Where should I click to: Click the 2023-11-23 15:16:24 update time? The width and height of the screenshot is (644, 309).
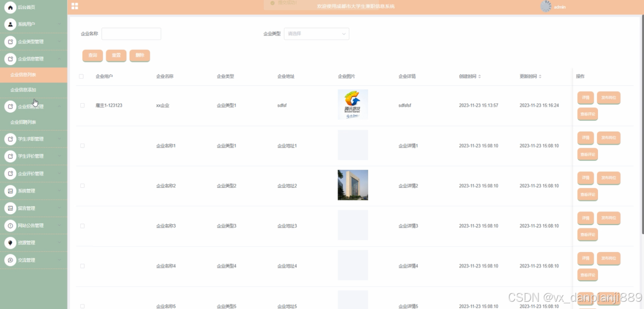coord(539,105)
